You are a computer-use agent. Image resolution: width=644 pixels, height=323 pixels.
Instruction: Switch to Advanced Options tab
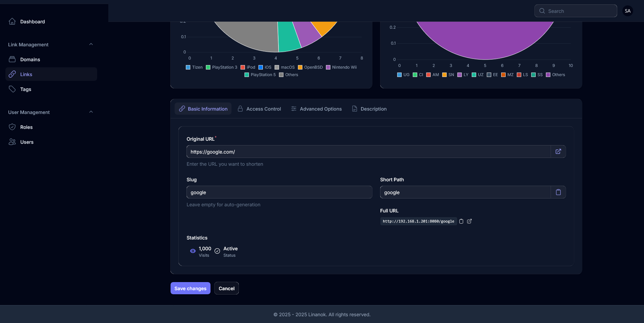coord(316,109)
